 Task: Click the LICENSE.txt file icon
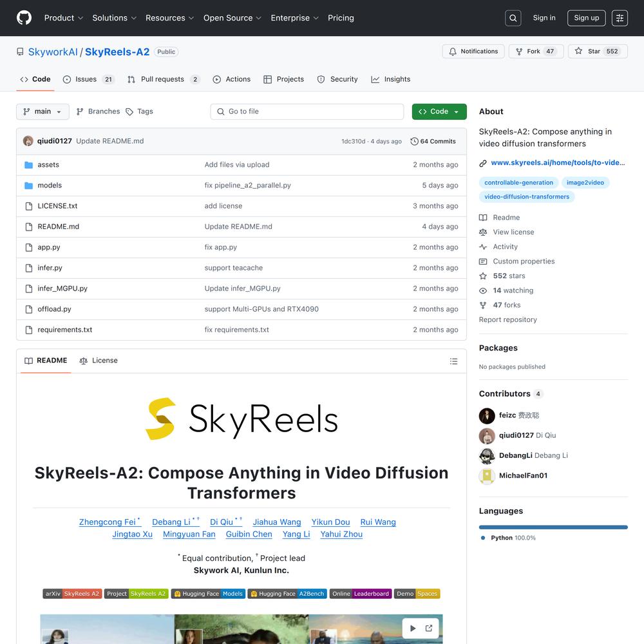pyautogui.click(x=29, y=206)
